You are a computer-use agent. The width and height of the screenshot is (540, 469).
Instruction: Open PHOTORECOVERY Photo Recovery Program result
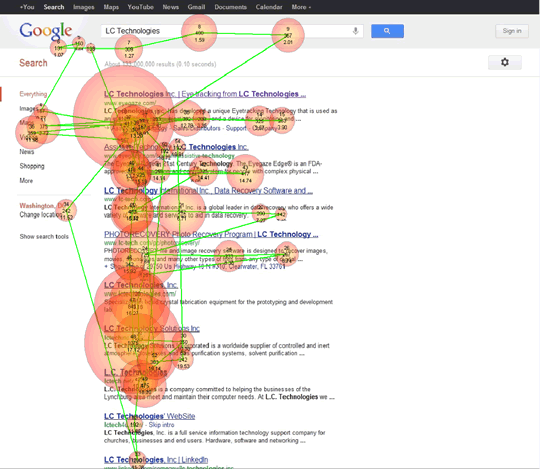(x=211, y=234)
